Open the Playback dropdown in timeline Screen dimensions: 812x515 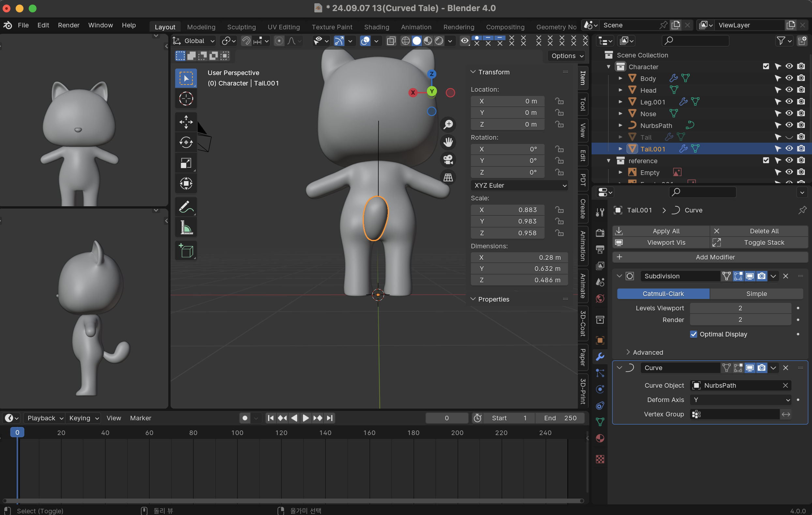coord(45,418)
